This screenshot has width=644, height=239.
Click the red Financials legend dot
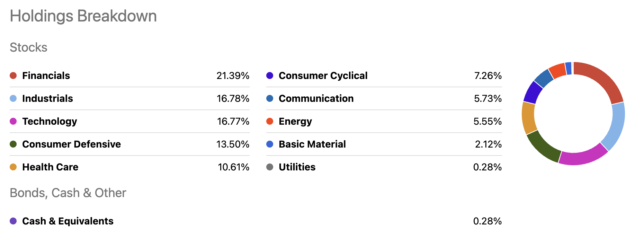point(13,76)
